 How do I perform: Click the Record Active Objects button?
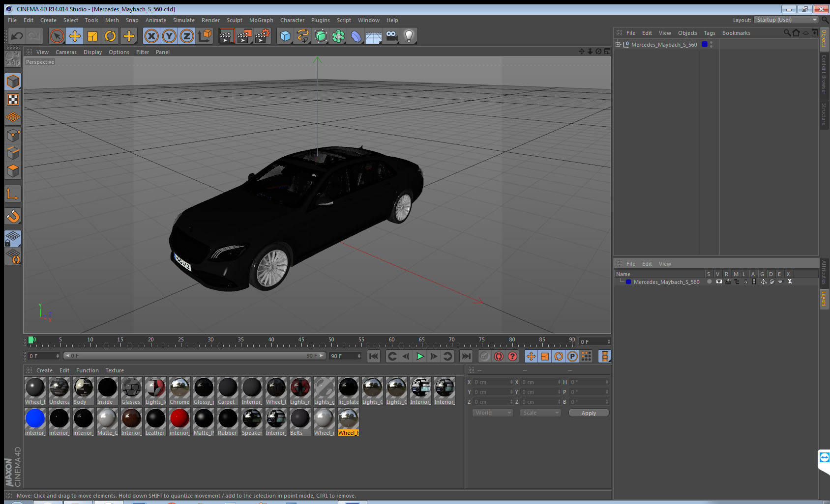pyautogui.click(x=485, y=356)
